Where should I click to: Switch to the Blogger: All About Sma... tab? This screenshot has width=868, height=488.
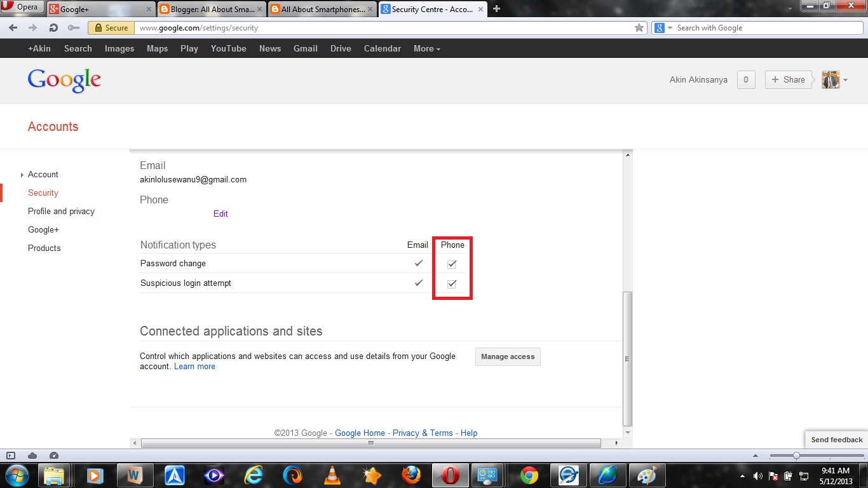[212, 10]
